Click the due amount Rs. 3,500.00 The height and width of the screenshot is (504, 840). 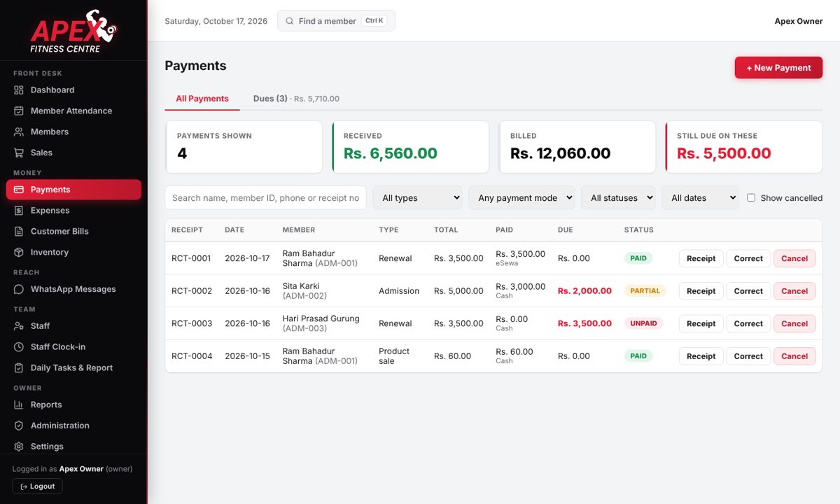click(x=584, y=323)
